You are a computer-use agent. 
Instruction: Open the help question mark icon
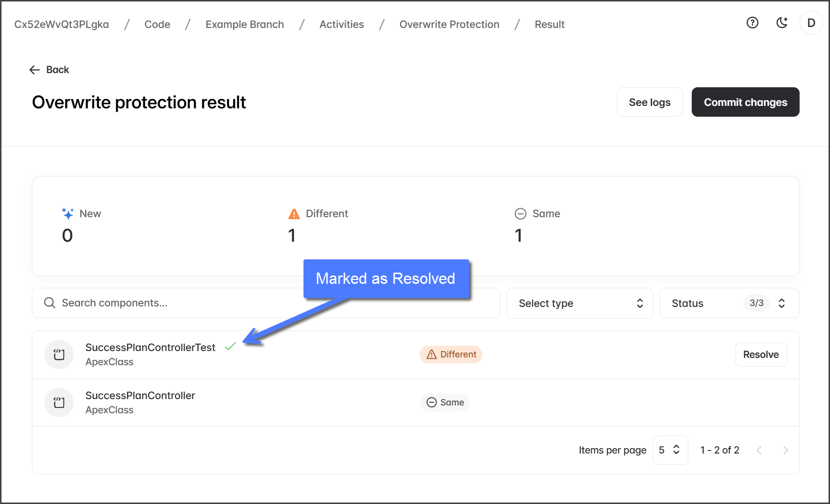click(x=752, y=23)
